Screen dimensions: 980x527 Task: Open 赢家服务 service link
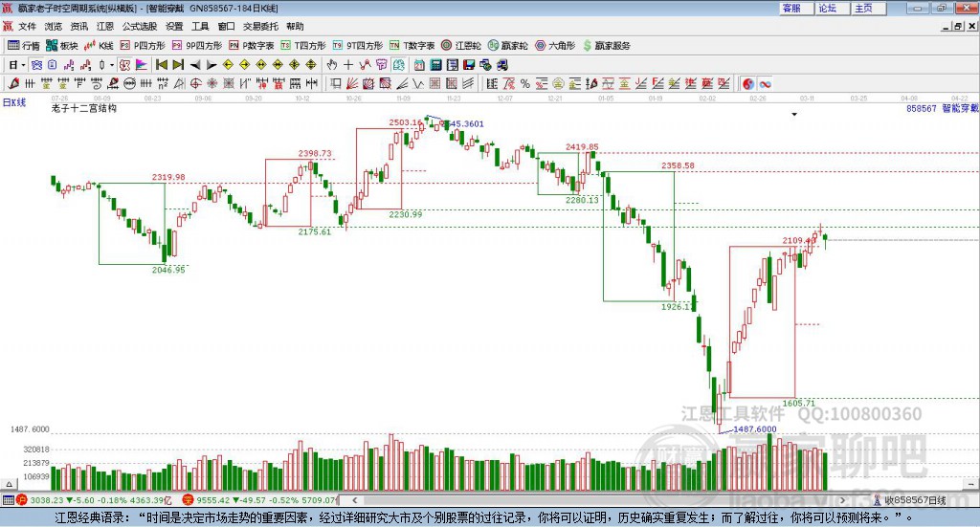[606, 46]
